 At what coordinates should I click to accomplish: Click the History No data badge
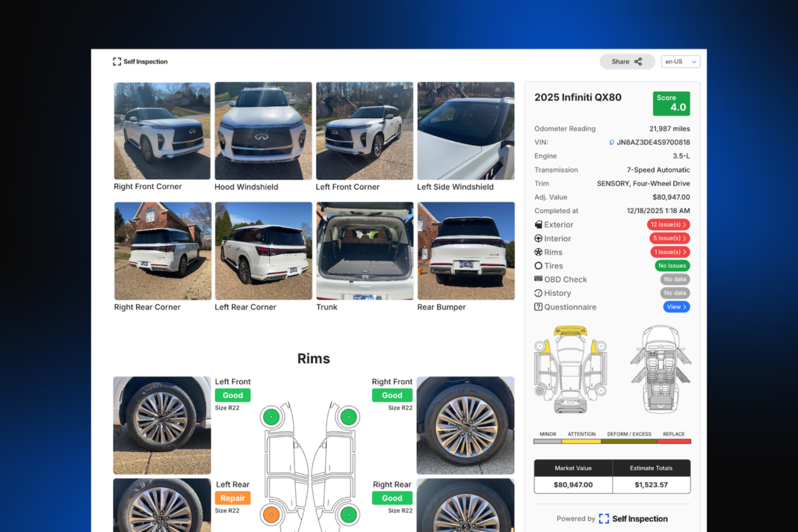(x=675, y=293)
